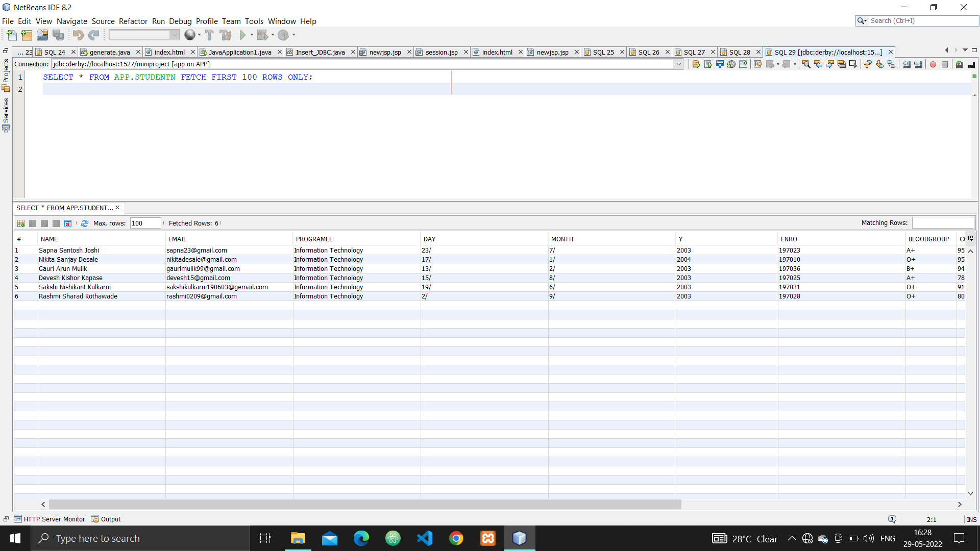Start macro recording with the red button
The width and height of the screenshot is (980, 551).
pos(933,64)
